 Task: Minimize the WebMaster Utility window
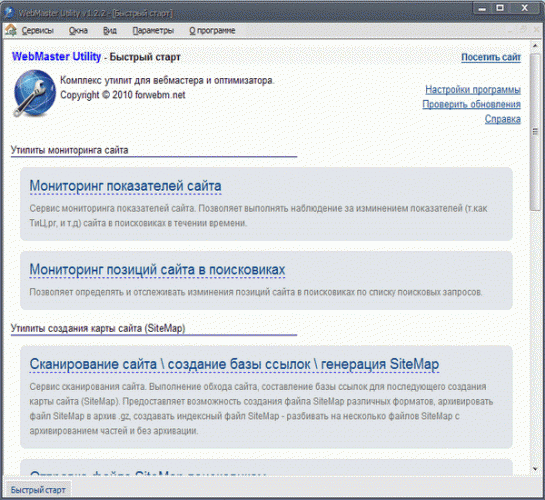point(482,8)
